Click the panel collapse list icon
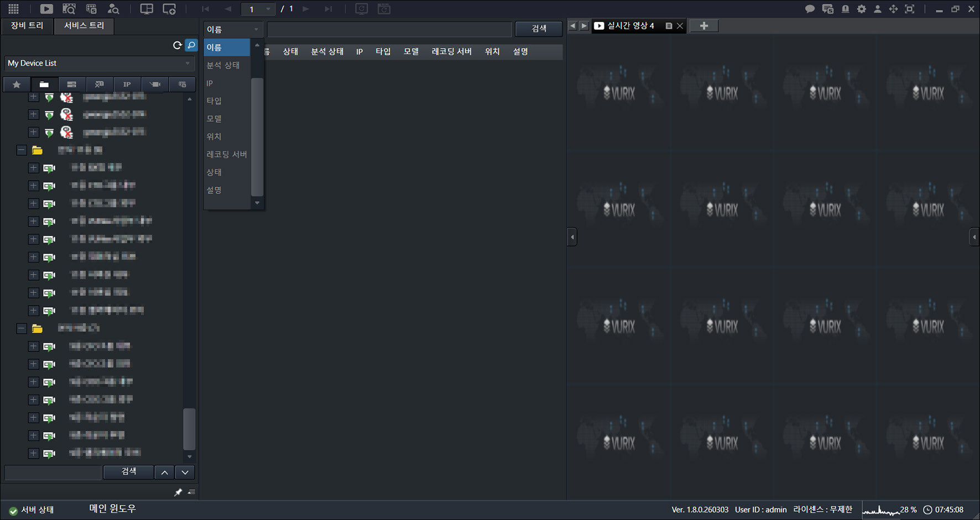 [191, 492]
